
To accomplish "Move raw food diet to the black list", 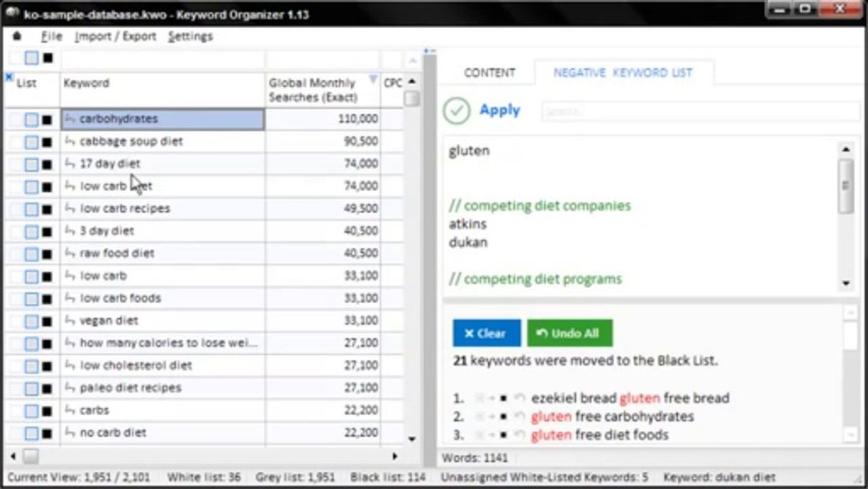I will 48,254.
